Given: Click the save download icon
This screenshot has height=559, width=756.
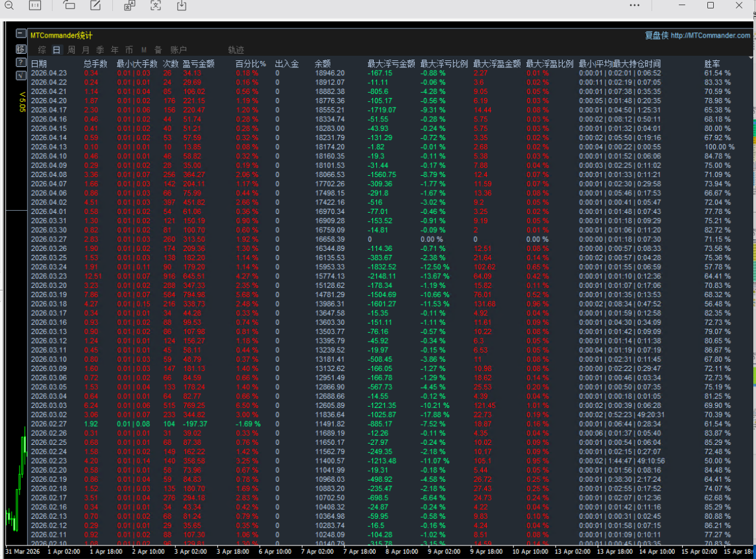Looking at the screenshot, I should click(x=181, y=5).
